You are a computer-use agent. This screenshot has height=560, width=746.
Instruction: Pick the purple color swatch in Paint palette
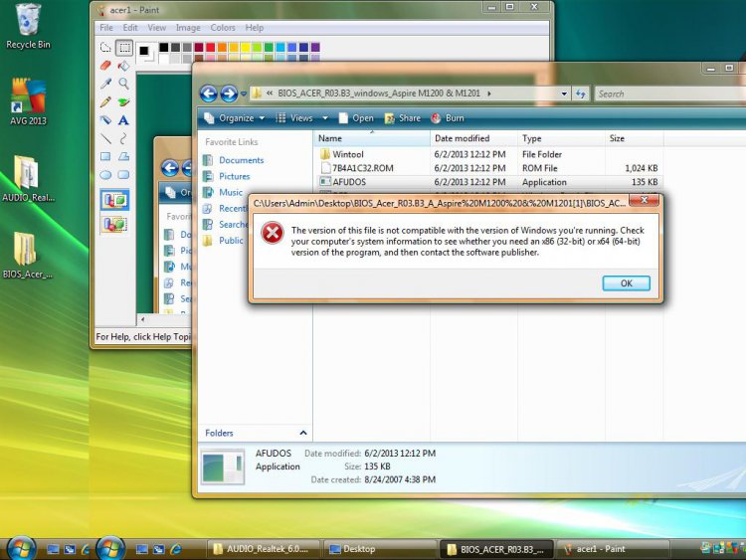315,47
